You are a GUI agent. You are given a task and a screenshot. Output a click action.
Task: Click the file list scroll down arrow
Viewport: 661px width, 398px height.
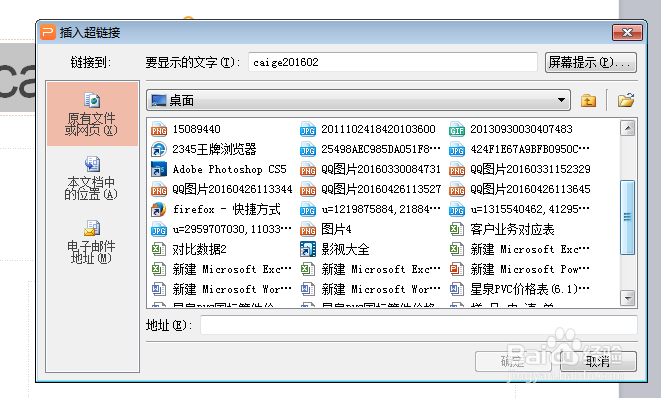[628, 298]
